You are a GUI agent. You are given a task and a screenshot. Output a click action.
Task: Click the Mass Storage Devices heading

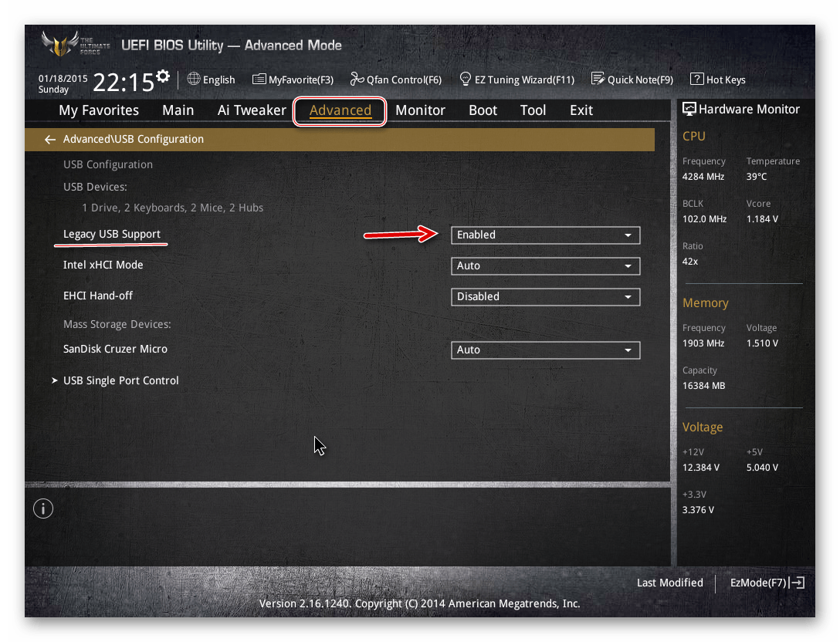pos(117,324)
